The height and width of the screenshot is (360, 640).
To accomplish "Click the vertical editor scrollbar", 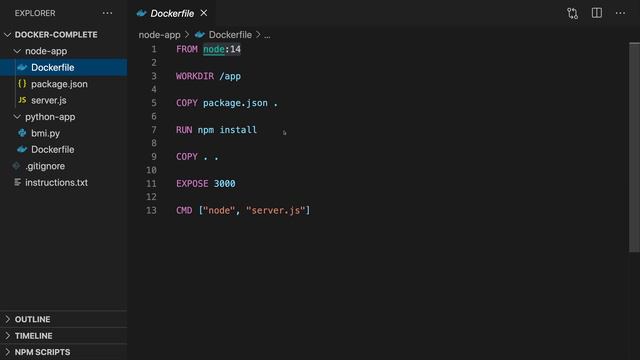I will (634, 147).
